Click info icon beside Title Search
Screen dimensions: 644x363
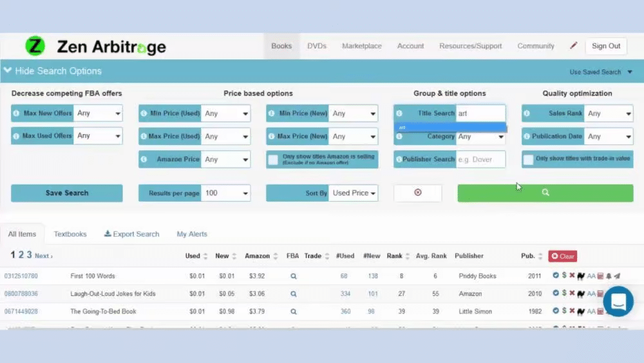399,113
